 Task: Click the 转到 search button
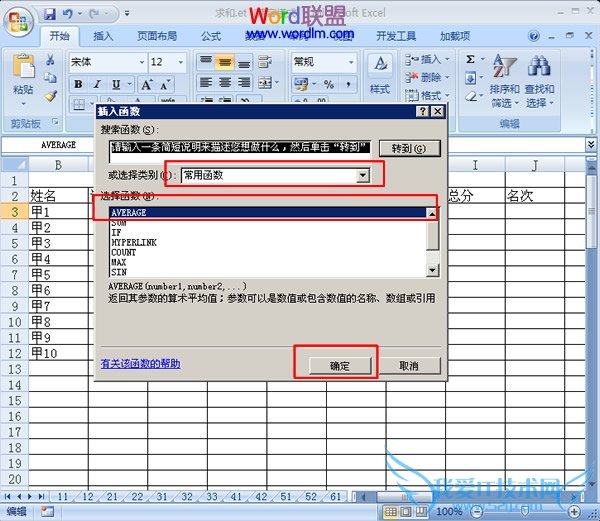(409, 148)
